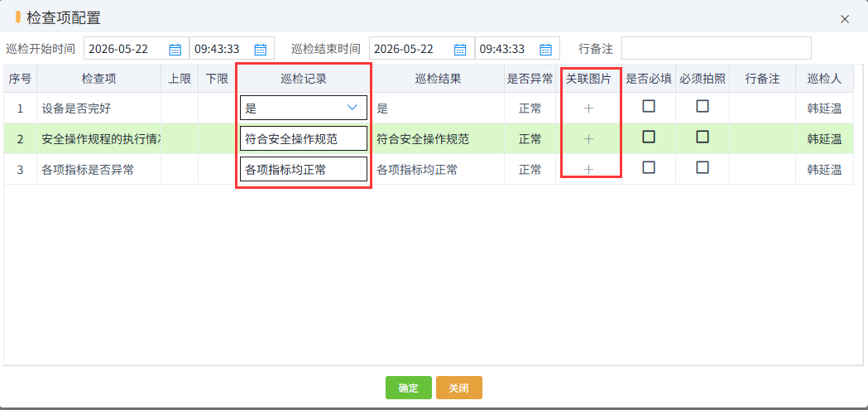Screen dimensions: 868x410
Task: Click 韩延温 in 各项指标是否异常 row
Action: tap(824, 170)
